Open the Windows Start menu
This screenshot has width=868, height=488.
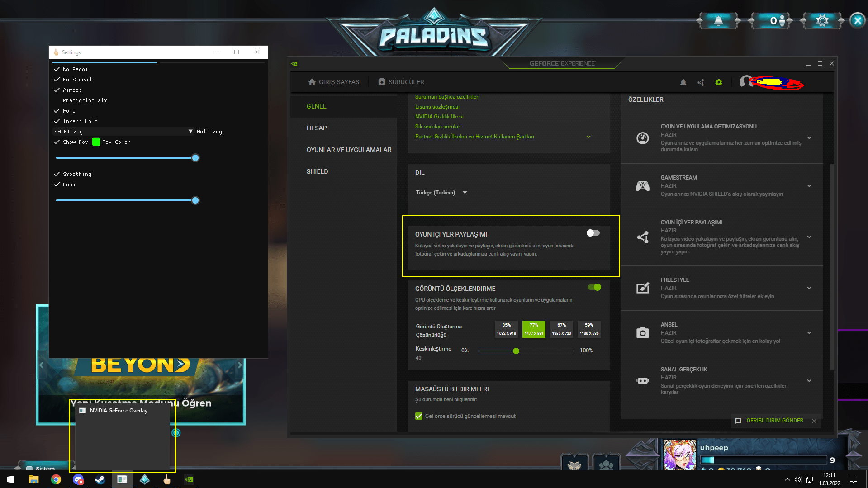pyautogui.click(x=11, y=479)
